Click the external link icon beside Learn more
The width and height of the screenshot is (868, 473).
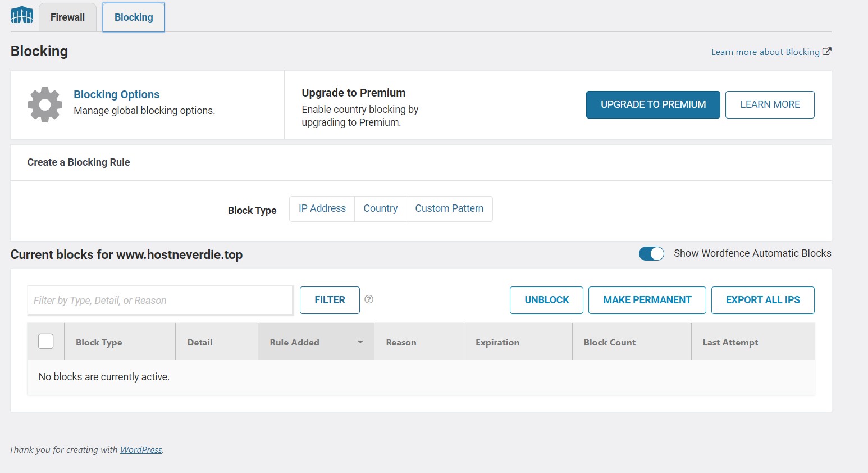point(826,52)
